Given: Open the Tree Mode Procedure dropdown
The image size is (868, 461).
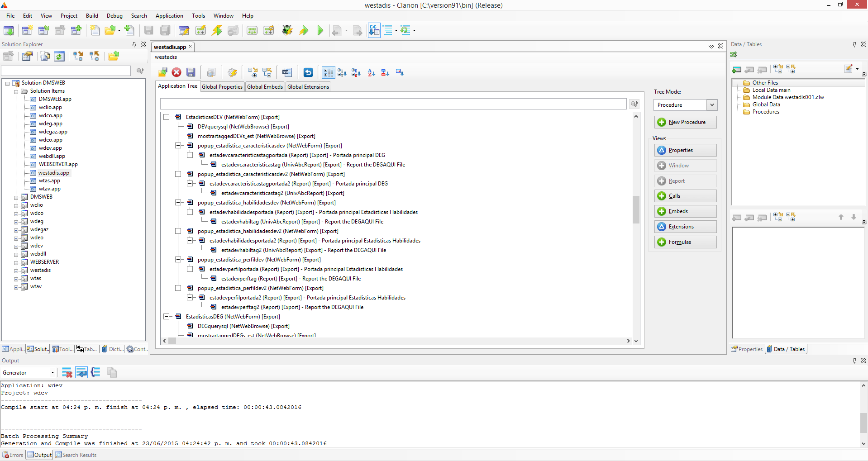Looking at the screenshot, I should (x=712, y=105).
